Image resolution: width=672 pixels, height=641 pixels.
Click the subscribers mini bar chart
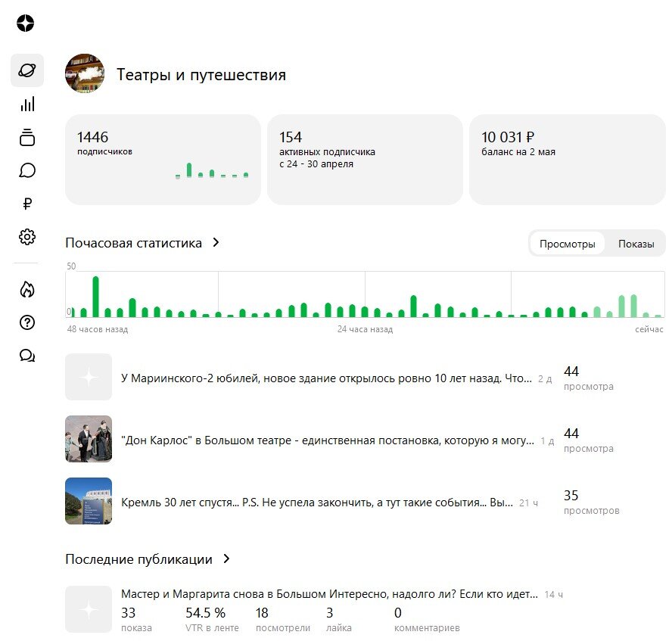point(212,170)
